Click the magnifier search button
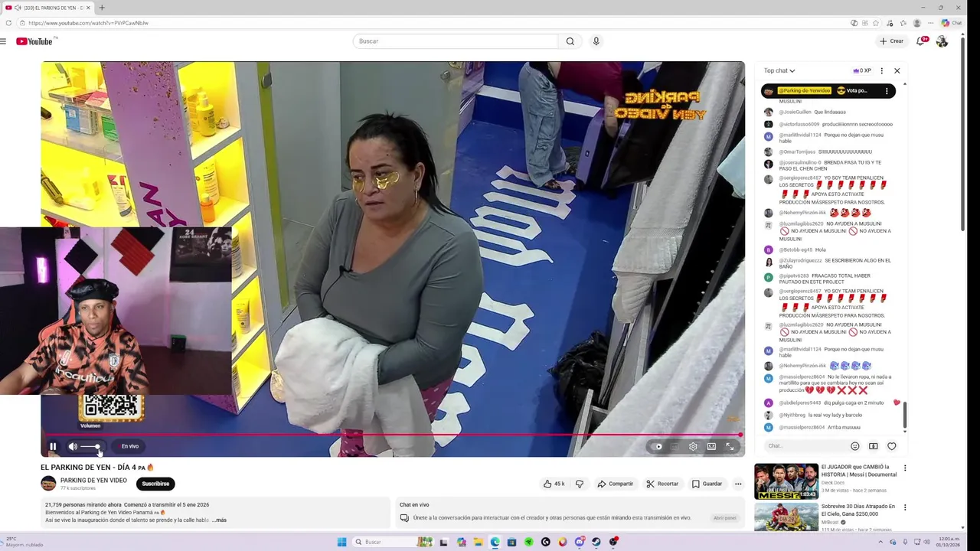Viewport: 980px width, 551px height. point(570,41)
